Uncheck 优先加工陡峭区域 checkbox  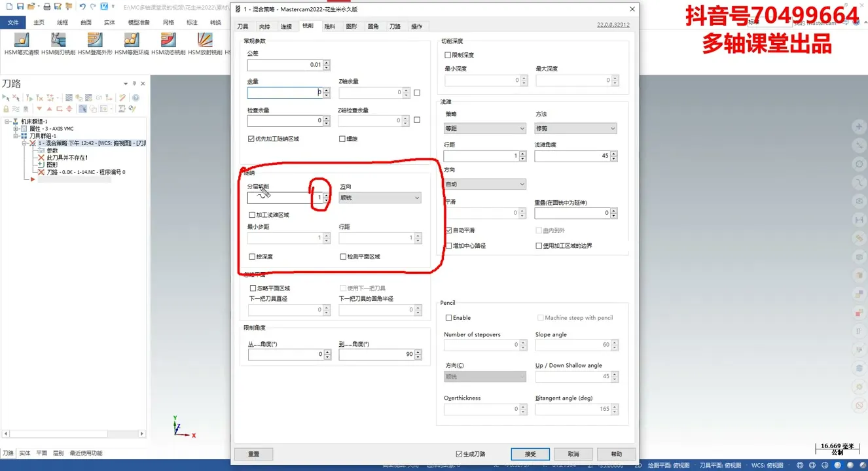click(x=251, y=139)
